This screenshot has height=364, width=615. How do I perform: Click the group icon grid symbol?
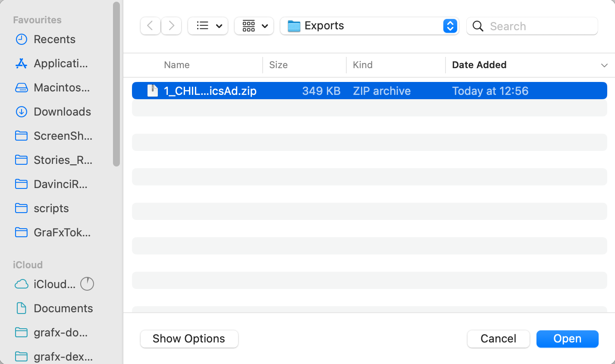tap(248, 26)
